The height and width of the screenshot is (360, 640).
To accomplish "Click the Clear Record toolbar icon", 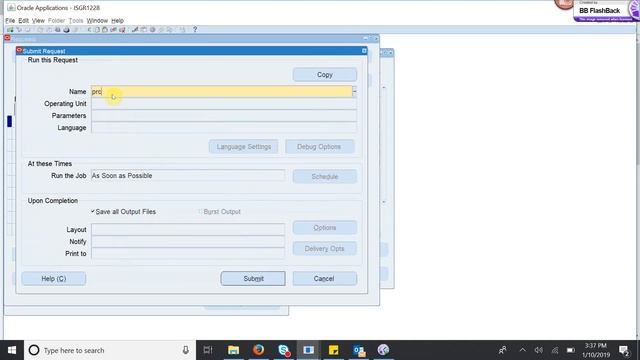I will point(113,30).
